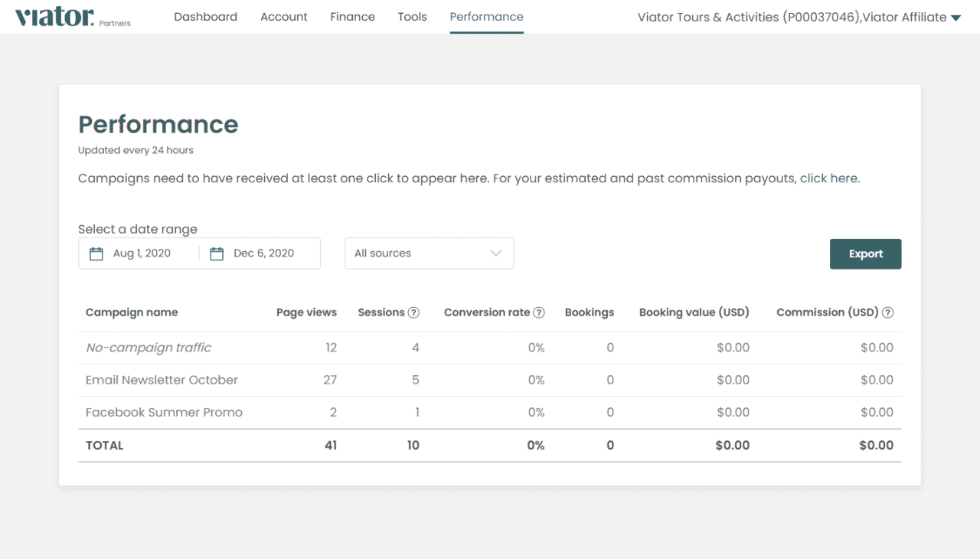Open the Dashboard menu item
This screenshot has width=980, height=559.
pyautogui.click(x=205, y=17)
